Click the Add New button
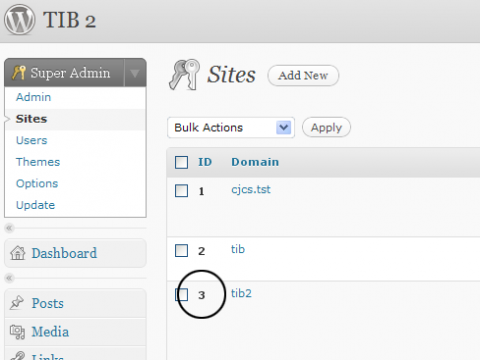 point(303,75)
